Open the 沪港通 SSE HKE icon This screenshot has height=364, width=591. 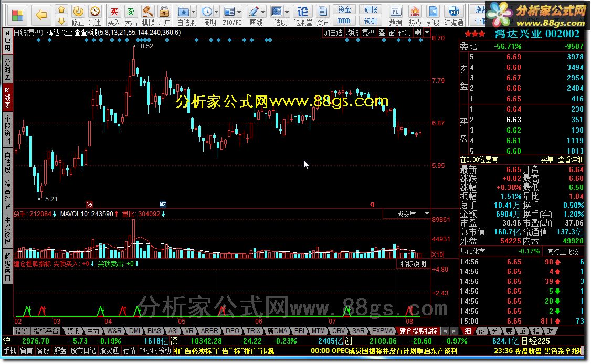click(453, 12)
